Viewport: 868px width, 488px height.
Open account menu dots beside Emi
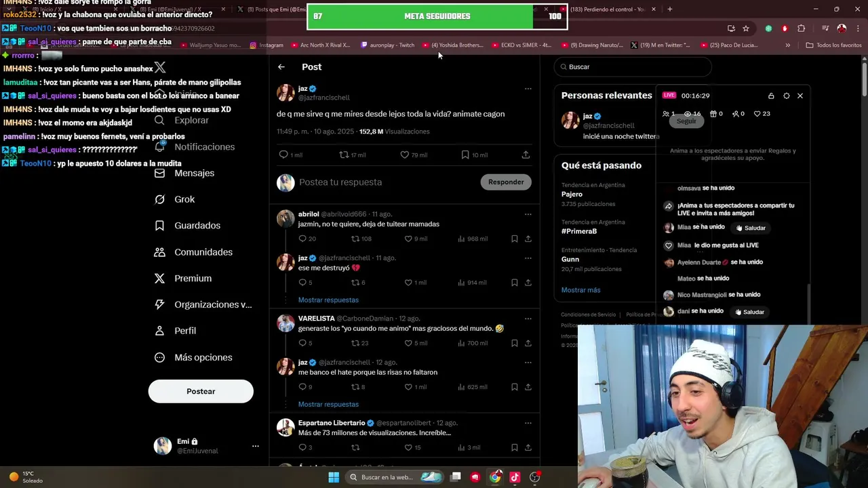(255, 446)
